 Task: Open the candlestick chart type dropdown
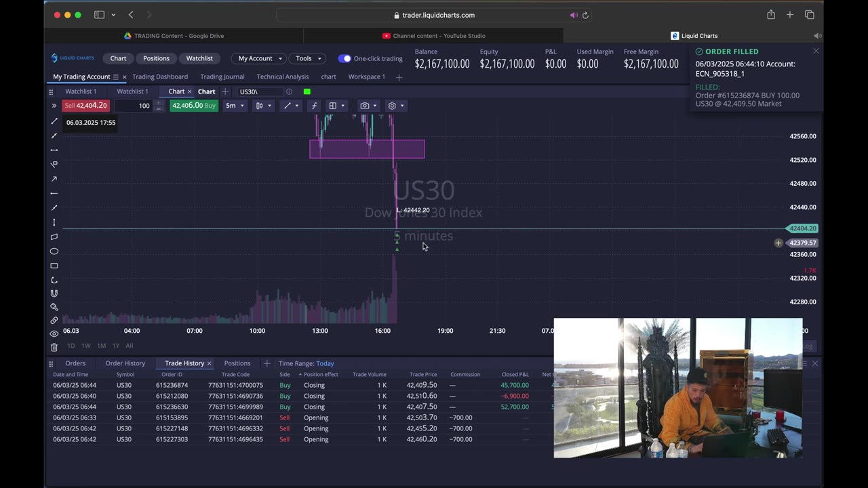point(263,106)
